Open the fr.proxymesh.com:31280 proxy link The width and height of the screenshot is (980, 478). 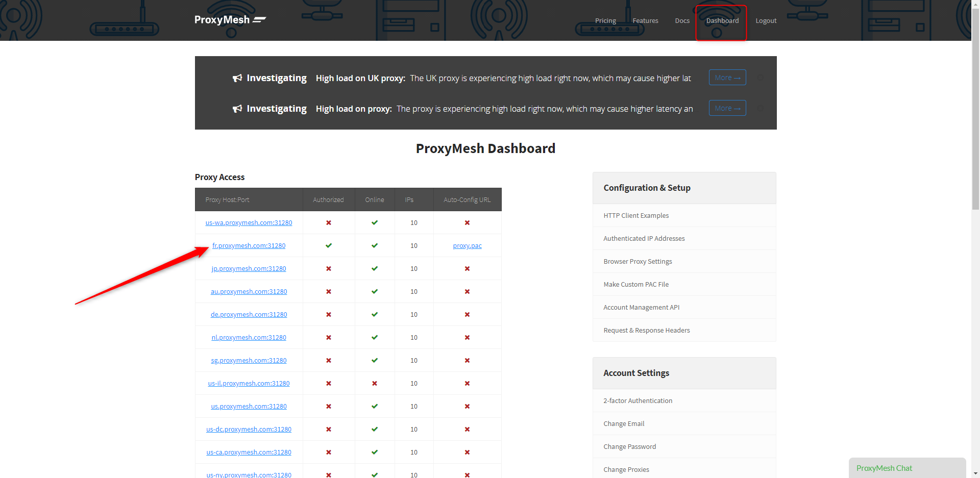249,245
